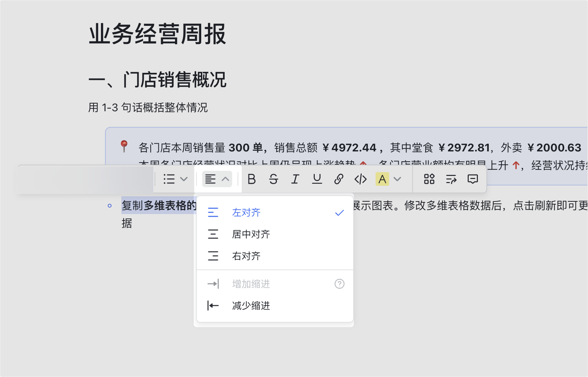
Task: Underline the selected text
Action: click(317, 179)
